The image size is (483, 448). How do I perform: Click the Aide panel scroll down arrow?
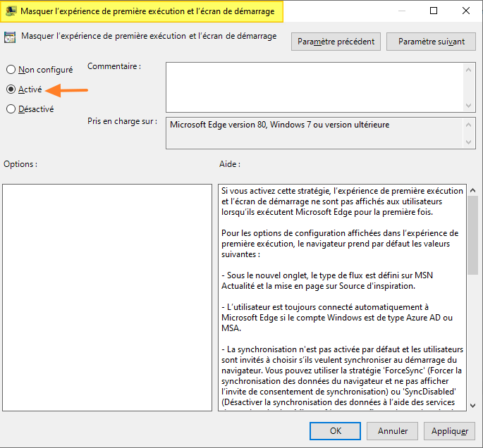472,406
